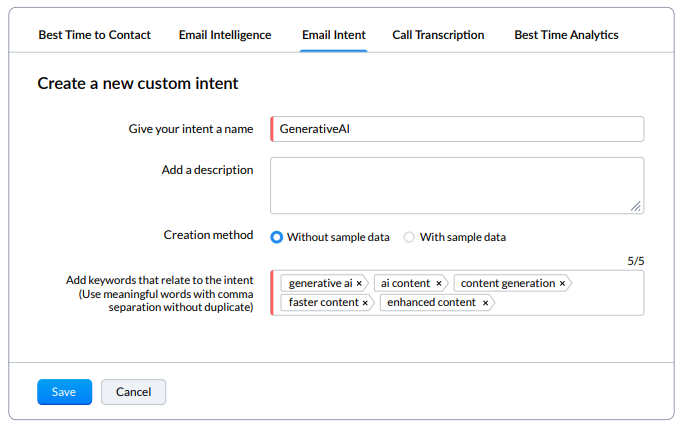Viewport: 683px width, 426px height.
Task: Remove the 'ai content' keyword tag
Action: [438, 284]
